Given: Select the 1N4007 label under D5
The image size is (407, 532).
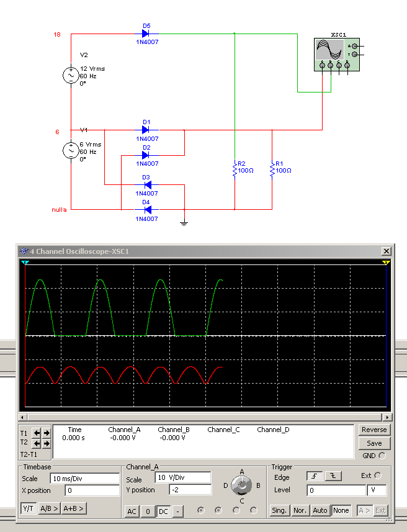Looking at the screenshot, I should 147,42.
